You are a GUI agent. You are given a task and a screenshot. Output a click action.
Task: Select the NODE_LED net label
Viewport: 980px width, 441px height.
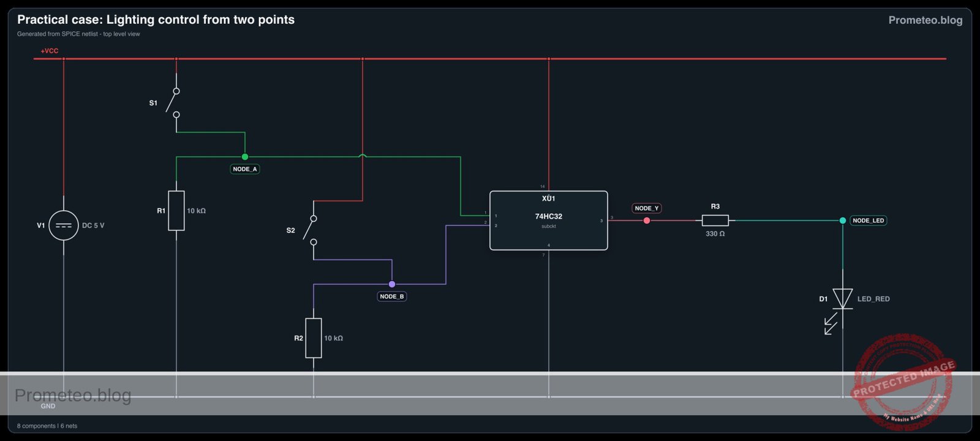[x=869, y=221]
